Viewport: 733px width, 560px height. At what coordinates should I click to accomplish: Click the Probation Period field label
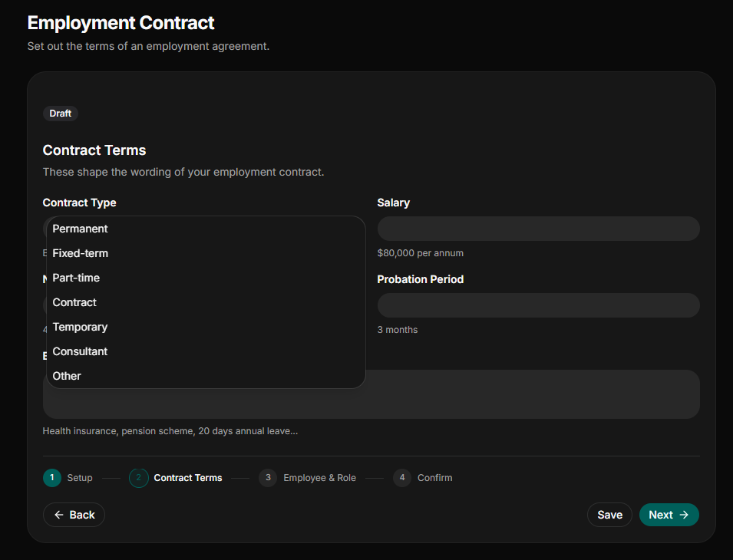tap(421, 279)
